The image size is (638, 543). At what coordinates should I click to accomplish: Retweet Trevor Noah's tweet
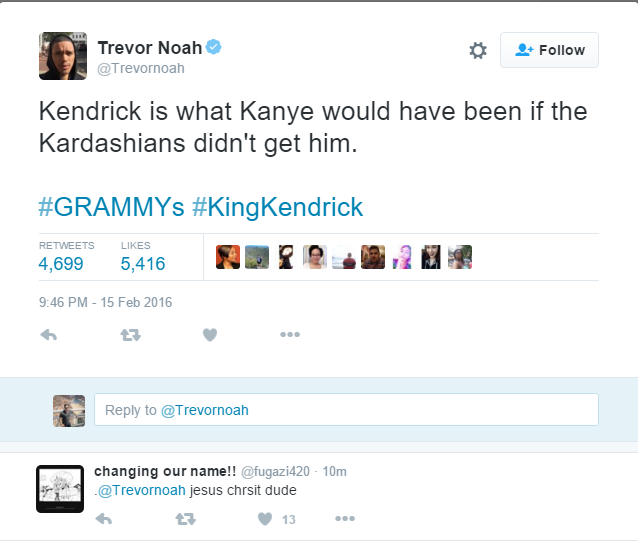point(130,335)
